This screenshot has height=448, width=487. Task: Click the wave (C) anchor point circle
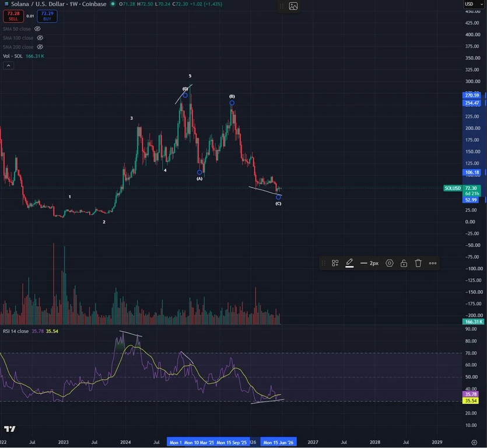coord(278,197)
